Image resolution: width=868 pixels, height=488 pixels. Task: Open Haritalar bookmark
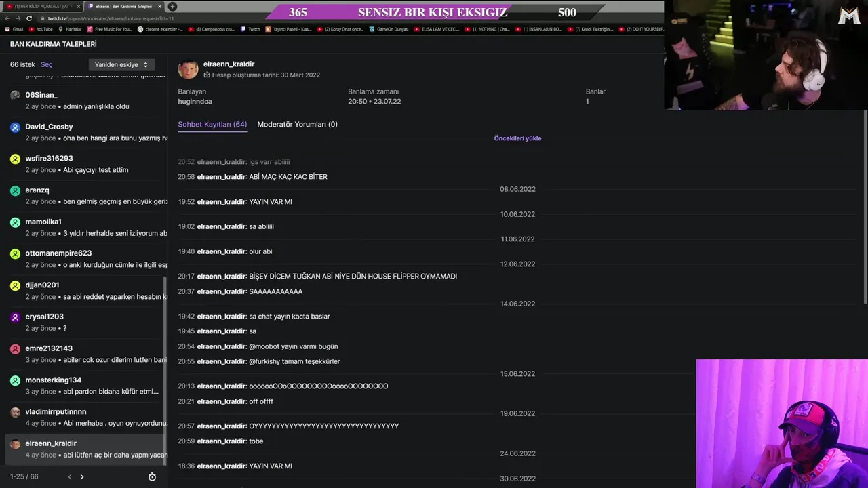pyautogui.click(x=70, y=29)
